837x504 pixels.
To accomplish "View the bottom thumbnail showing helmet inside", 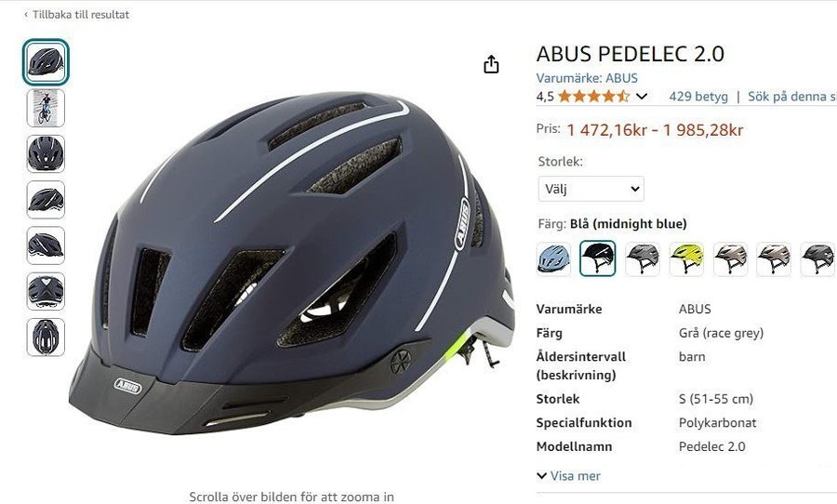I will (46, 337).
